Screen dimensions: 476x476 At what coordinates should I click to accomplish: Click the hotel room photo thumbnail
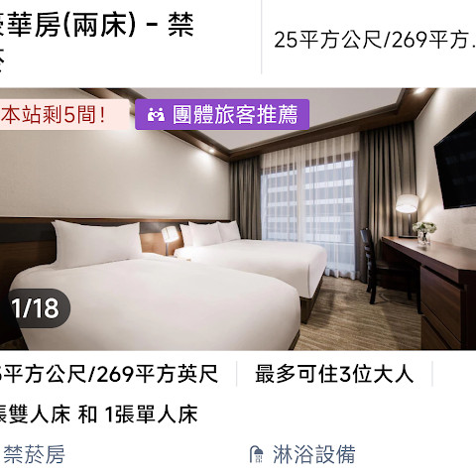[238, 219]
